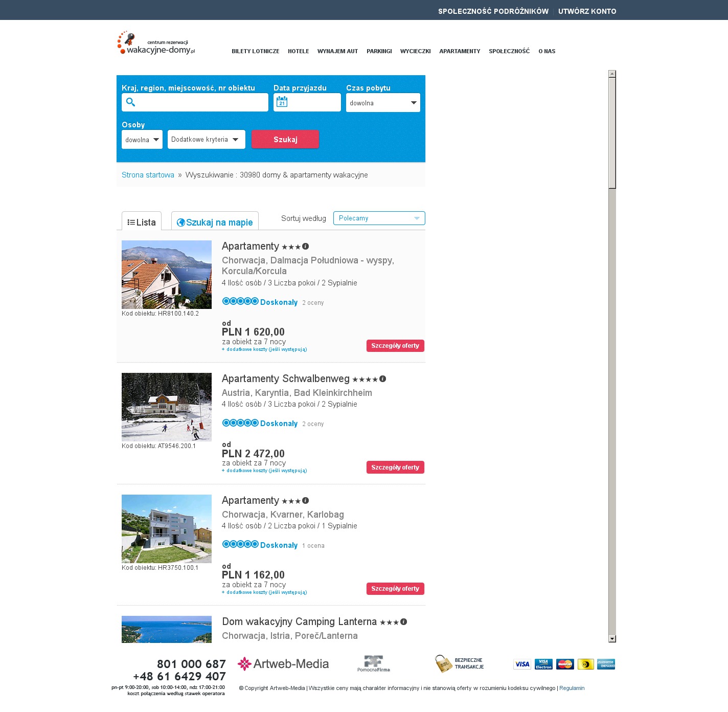The height and width of the screenshot is (712, 728).
Task: Click the scrollbar down arrow
Action: click(x=612, y=639)
